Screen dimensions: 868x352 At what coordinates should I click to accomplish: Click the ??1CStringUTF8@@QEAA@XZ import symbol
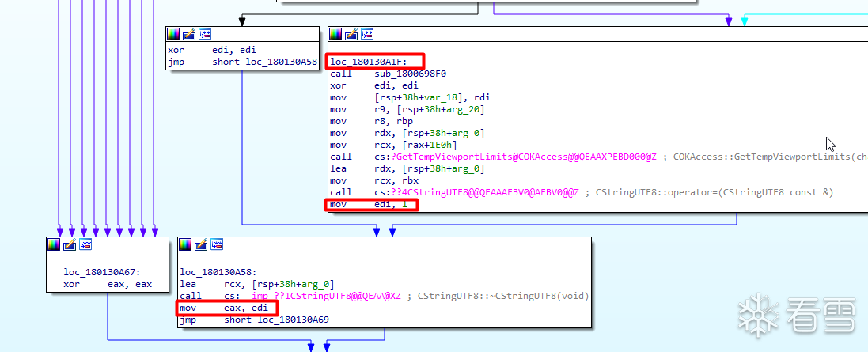coord(325,296)
